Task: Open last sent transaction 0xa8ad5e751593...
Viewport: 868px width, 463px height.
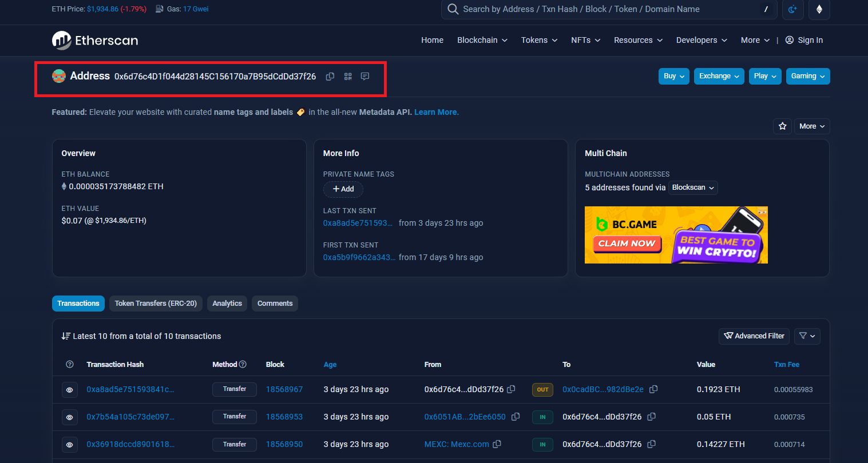Action: [x=358, y=223]
